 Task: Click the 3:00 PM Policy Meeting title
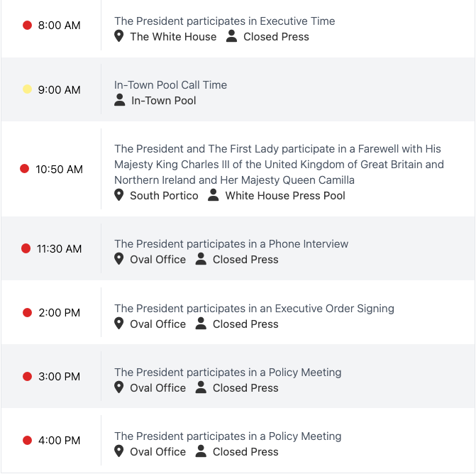[228, 373]
